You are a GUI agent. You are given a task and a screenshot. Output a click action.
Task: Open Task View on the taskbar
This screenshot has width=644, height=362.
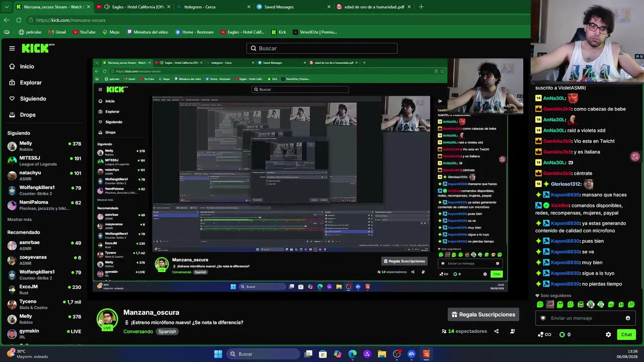(308, 354)
